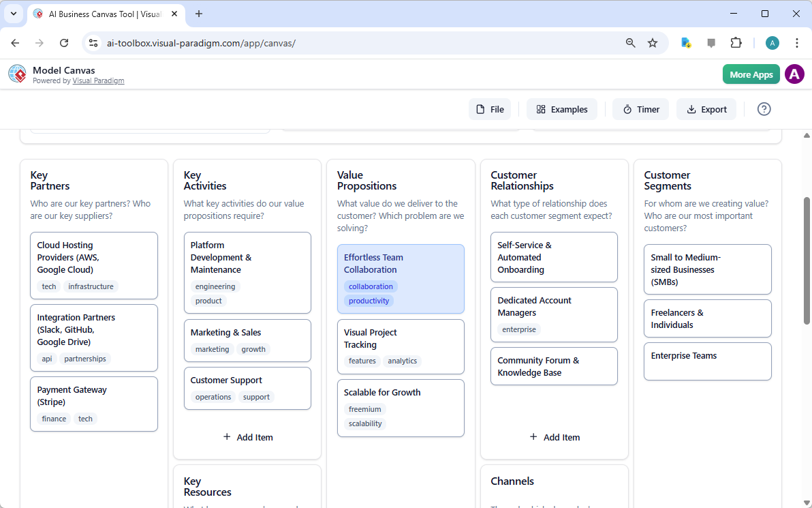
Task: Click the Model Canvas logo icon
Action: [17, 74]
